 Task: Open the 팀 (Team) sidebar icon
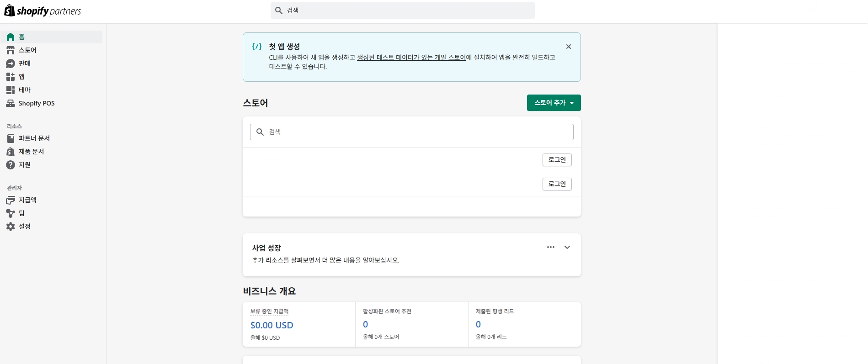tap(11, 213)
